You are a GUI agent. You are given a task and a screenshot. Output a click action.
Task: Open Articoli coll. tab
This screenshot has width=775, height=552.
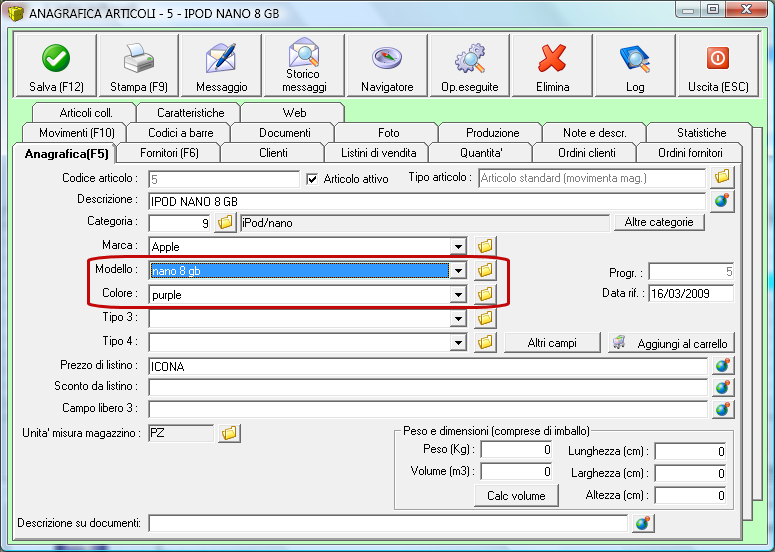pyautogui.click(x=86, y=113)
